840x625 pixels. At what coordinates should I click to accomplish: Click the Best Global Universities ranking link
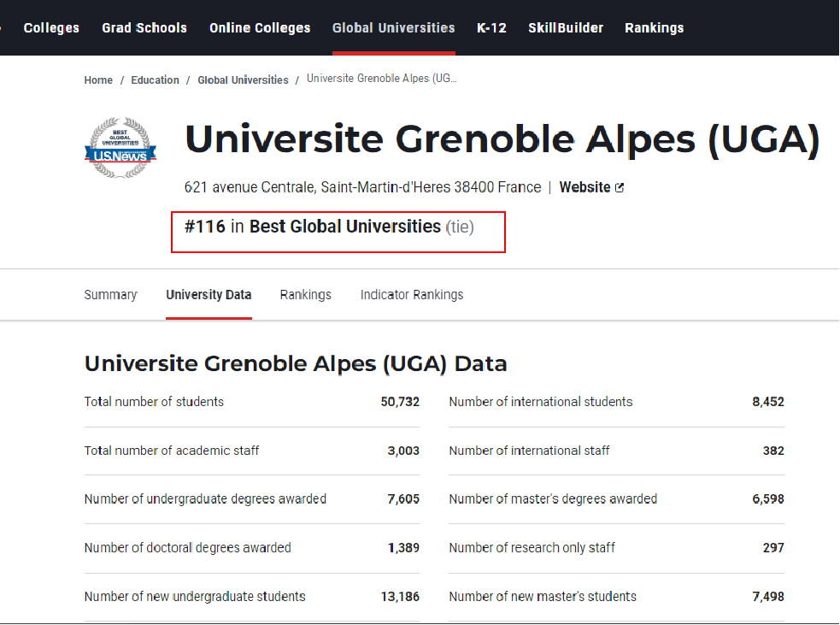[345, 227]
